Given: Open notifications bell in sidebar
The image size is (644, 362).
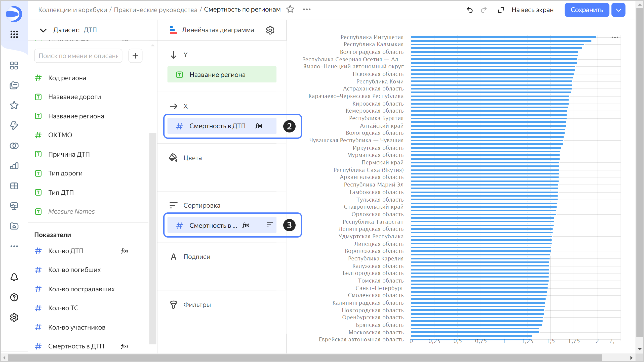Looking at the screenshot, I should [14, 277].
